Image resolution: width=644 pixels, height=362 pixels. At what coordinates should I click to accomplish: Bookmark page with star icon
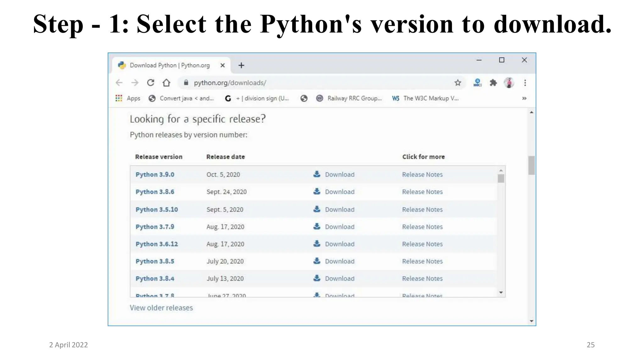[x=458, y=83]
